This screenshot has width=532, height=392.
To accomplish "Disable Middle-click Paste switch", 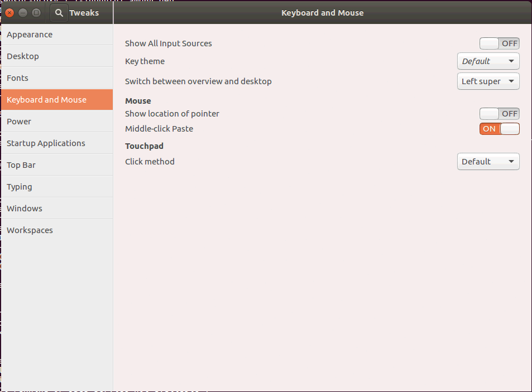I will (499, 129).
